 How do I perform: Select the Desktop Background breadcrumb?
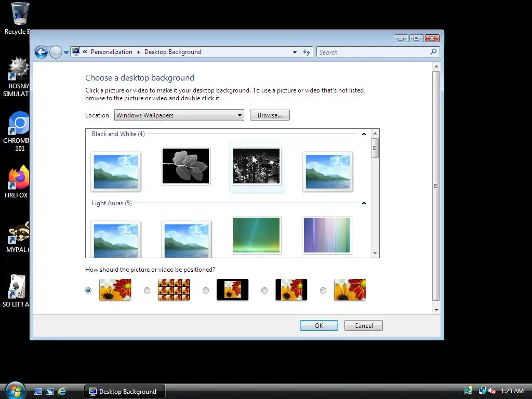172,52
